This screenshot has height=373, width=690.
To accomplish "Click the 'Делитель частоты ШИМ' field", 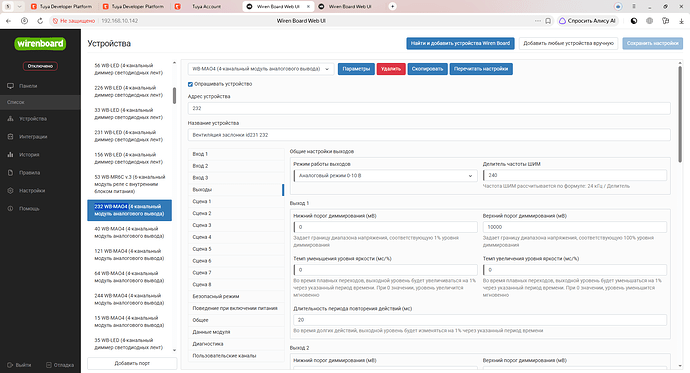I will tap(575, 175).
